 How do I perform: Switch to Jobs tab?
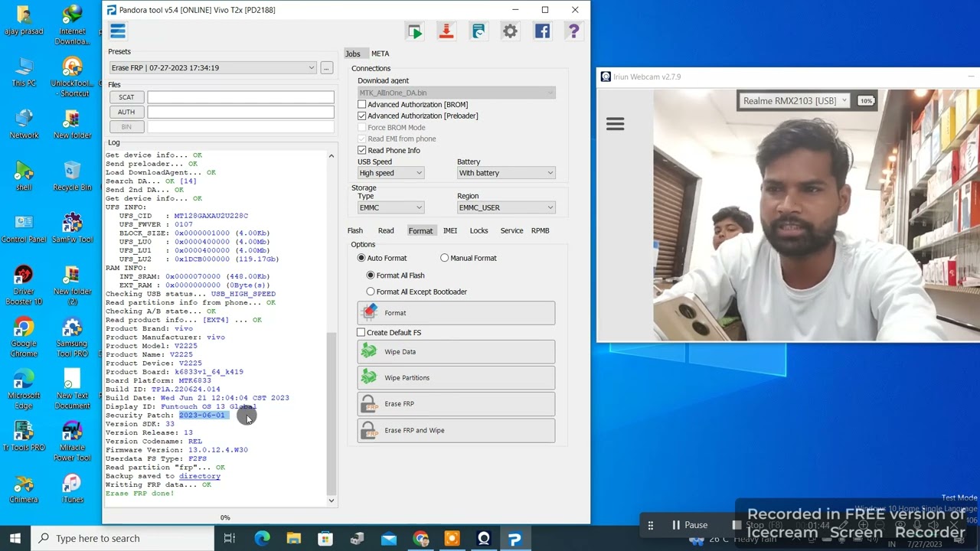(353, 54)
